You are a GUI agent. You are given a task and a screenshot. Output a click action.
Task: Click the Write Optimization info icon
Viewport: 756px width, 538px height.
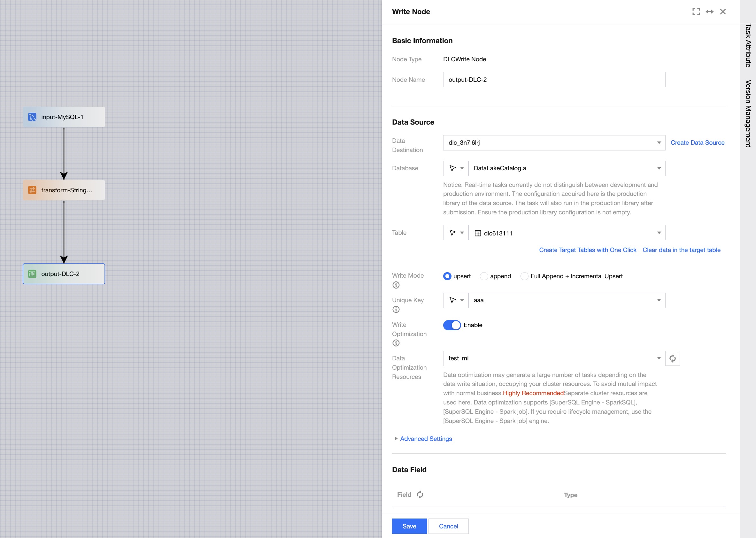(396, 343)
